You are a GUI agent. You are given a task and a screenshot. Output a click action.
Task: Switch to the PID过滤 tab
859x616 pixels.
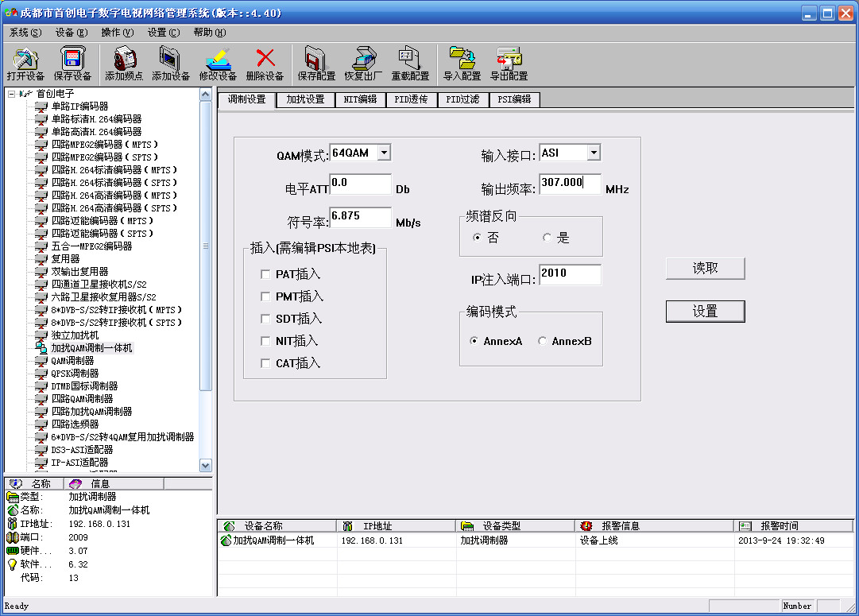[x=462, y=99]
